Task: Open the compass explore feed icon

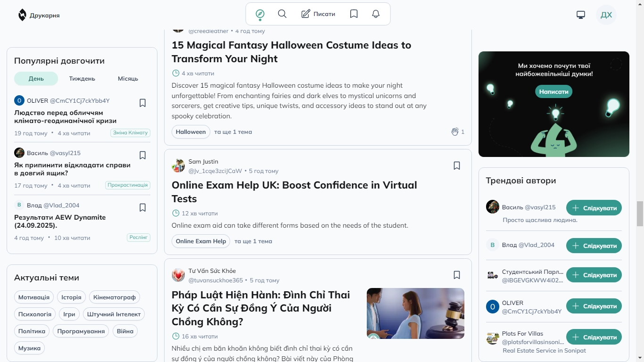Action: (260, 14)
